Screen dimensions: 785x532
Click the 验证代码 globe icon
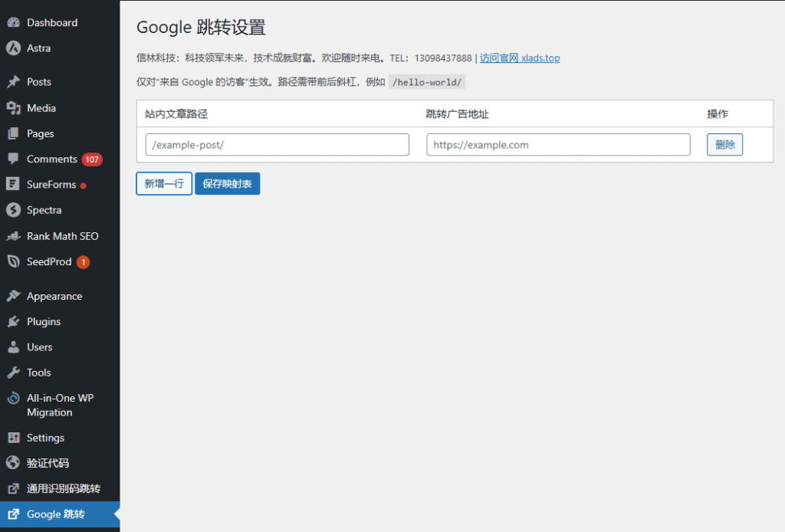[14, 463]
